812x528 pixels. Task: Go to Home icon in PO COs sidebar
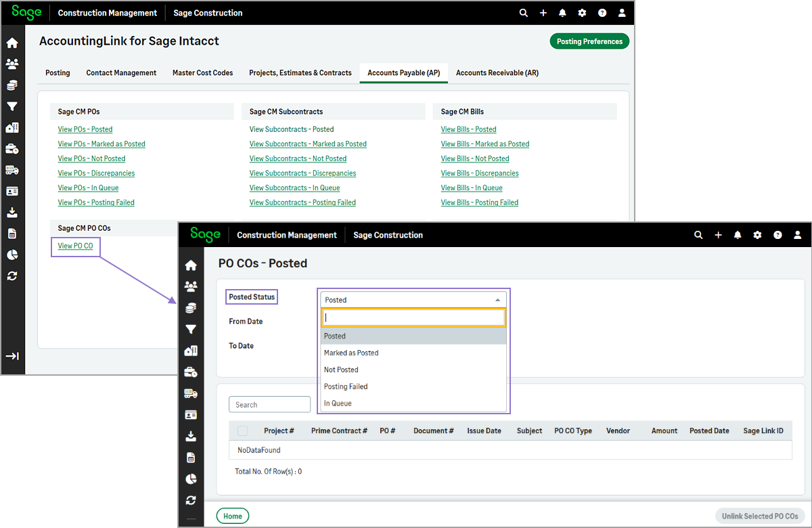(191, 265)
